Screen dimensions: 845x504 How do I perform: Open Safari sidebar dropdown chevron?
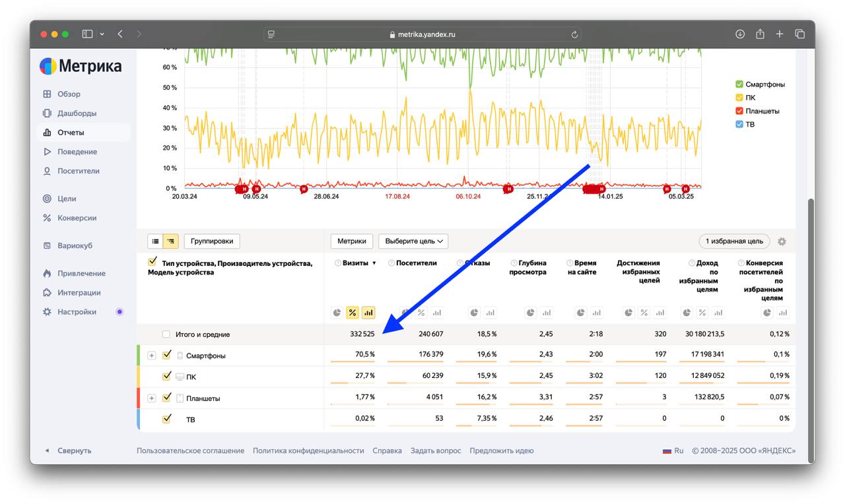click(102, 34)
